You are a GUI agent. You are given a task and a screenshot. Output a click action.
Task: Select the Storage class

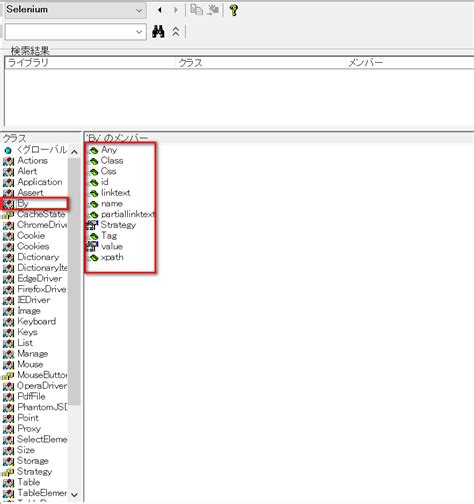[26, 461]
